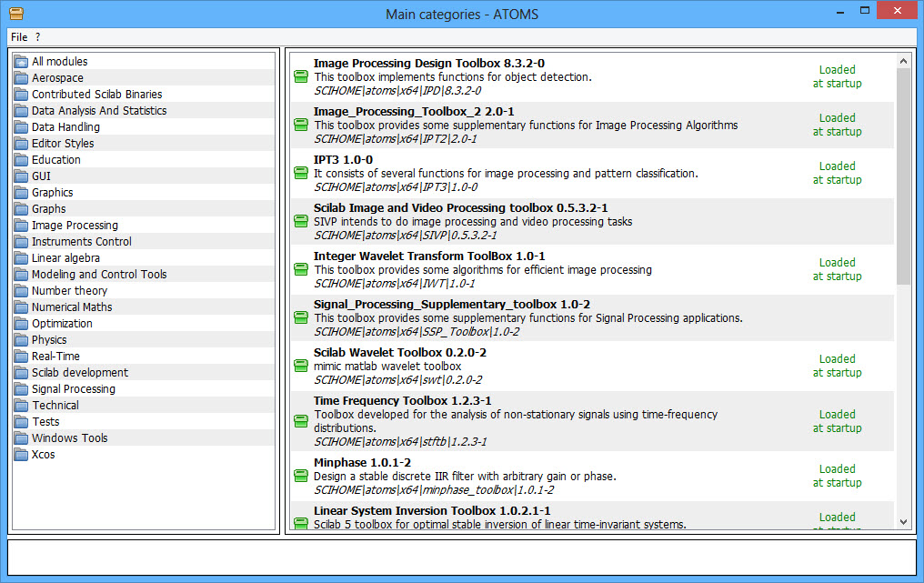Click the Editor Styles folder icon

click(21, 143)
